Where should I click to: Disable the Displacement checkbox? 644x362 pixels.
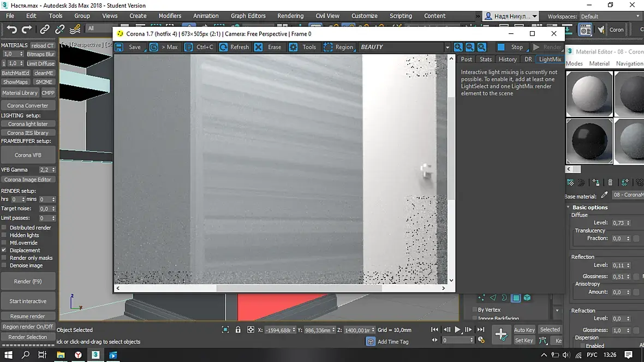[x=4, y=250]
